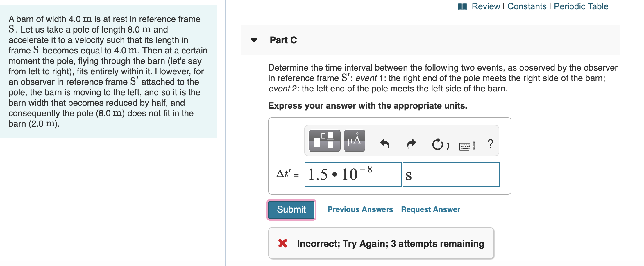Open the Constants page
The image size is (644, 266).
[x=527, y=6]
